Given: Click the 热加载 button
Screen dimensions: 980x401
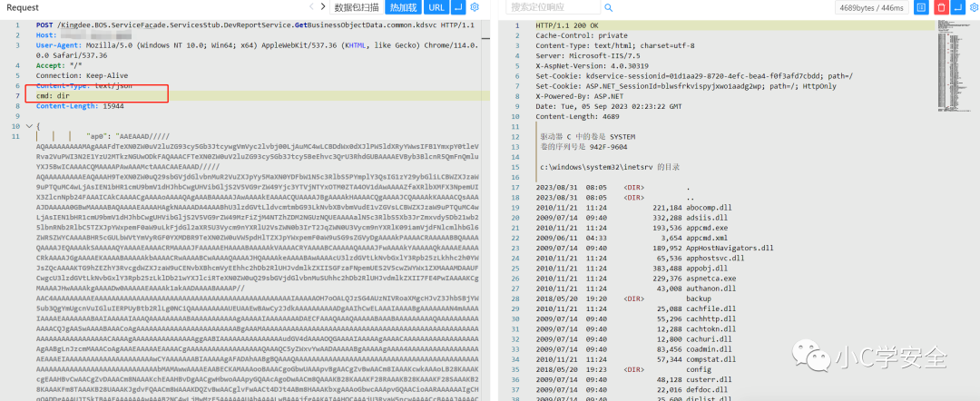Looking at the screenshot, I should [x=403, y=7].
